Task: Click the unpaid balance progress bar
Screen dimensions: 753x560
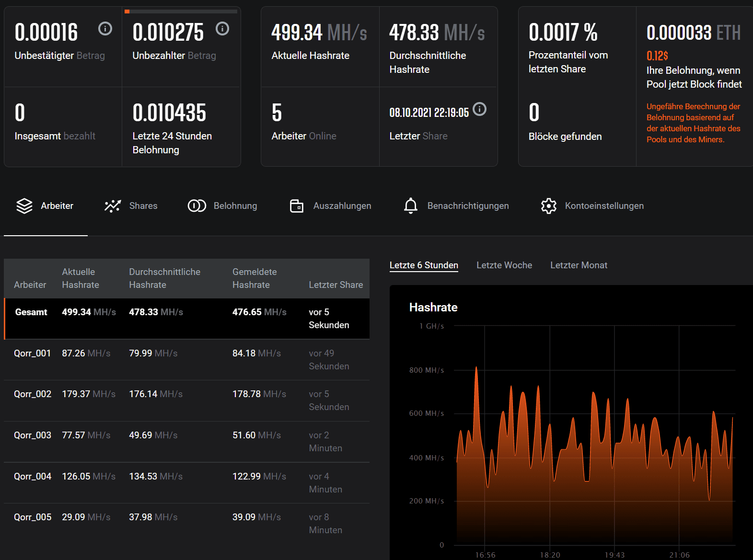Action: coord(181,11)
